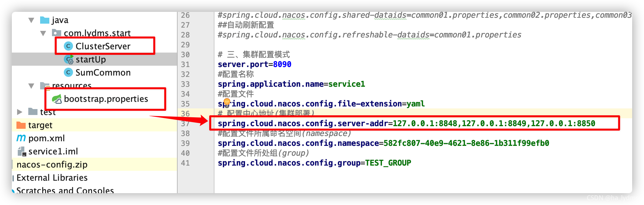The width and height of the screenshot is (644, 205).
Task: Click the lightbulb intention icon
Action: pos(227,102)
